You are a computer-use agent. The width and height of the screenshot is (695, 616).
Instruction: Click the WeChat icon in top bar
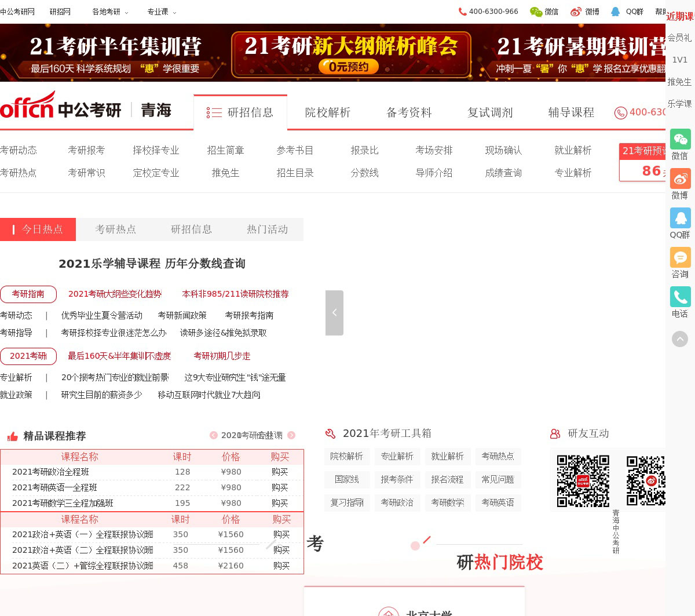[536, 12]
